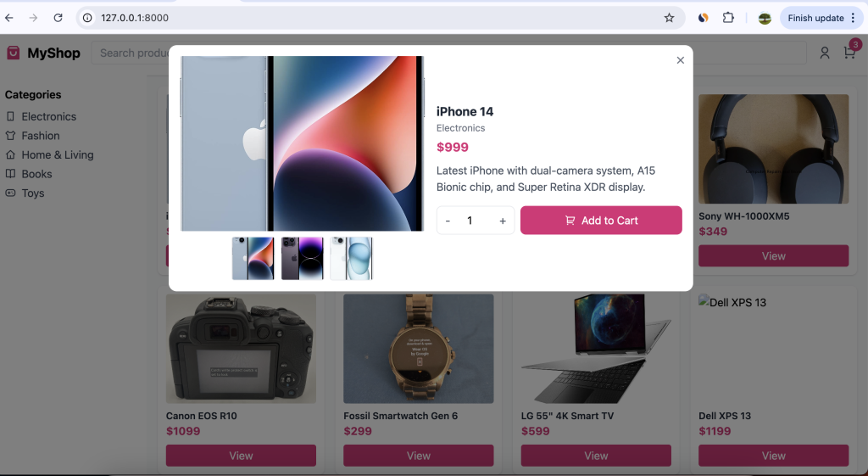Close the iPhone 14 product dialog

click(x=680, y=60)
